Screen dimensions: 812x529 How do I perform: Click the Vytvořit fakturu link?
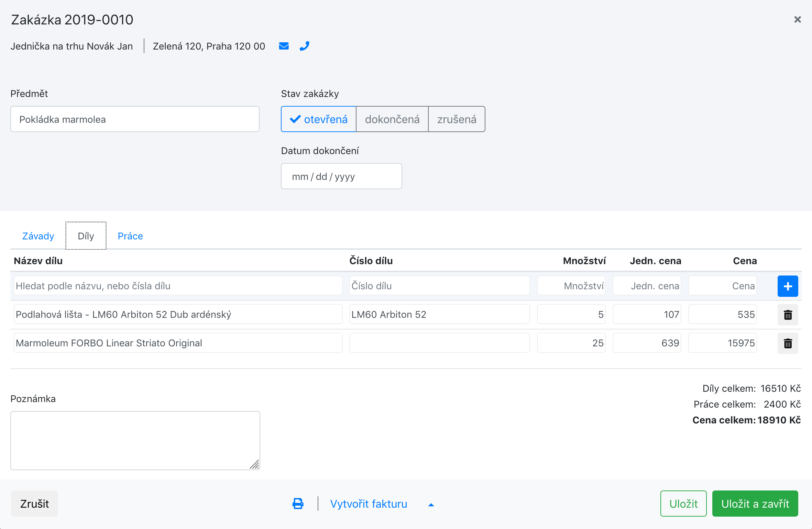pos(369,504)
